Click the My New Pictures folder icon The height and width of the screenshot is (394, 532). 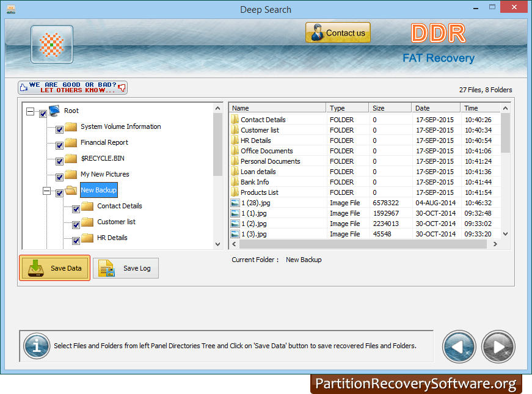(x=71, y=174)
